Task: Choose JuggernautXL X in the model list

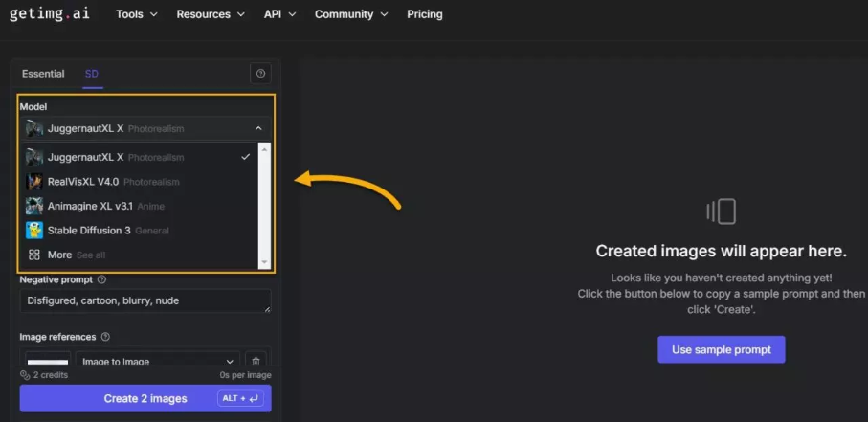Action: click(x=139, y=157)
